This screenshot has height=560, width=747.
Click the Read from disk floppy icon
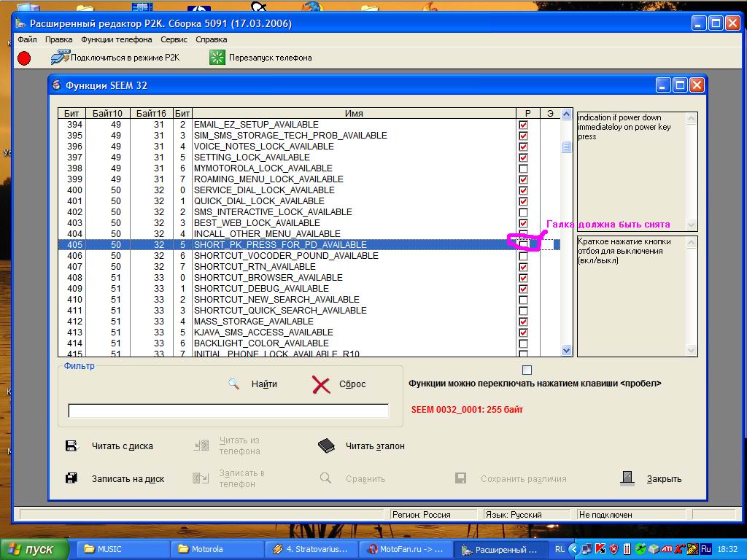tap(71, 446)
